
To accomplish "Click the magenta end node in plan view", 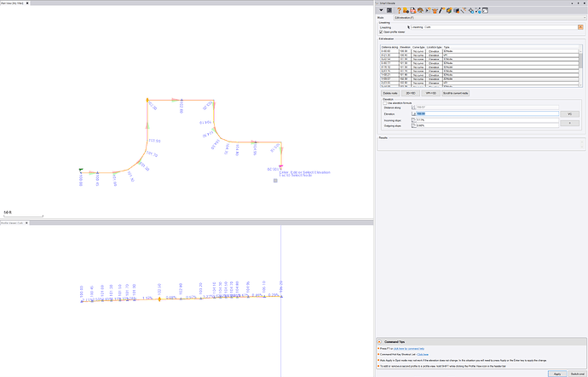I will pos(281,166).
